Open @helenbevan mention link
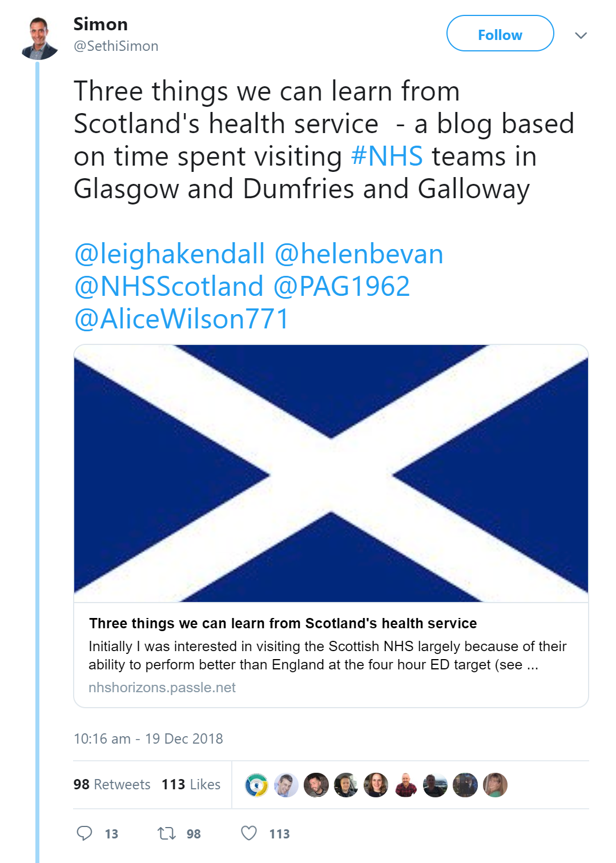This screenshot has width=616, height=863. coord(359,254)
